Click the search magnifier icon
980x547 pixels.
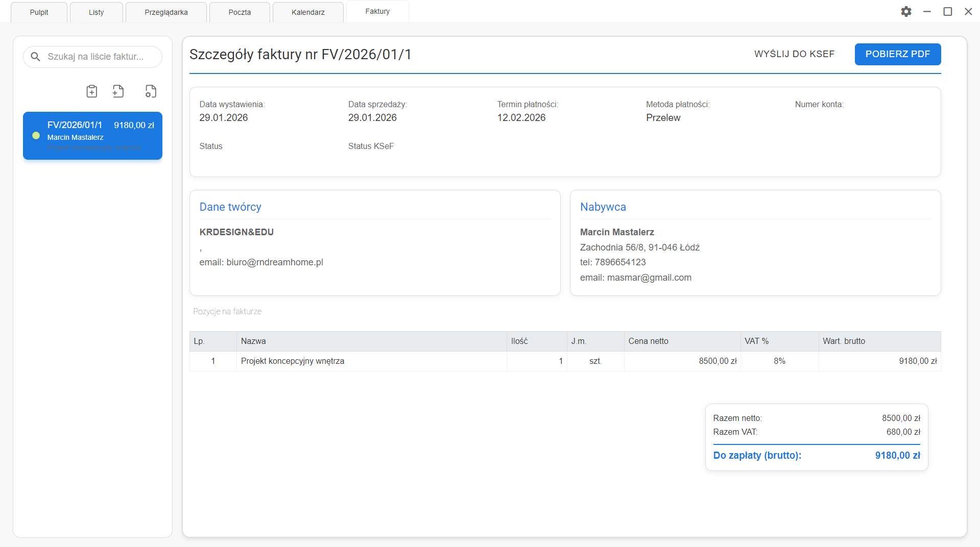point(35,57)
